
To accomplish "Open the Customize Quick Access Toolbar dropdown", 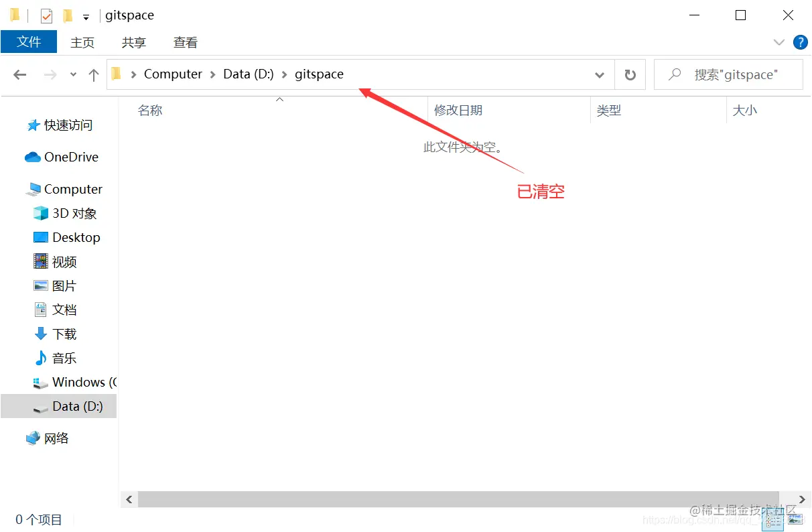I will coord(86,17).
